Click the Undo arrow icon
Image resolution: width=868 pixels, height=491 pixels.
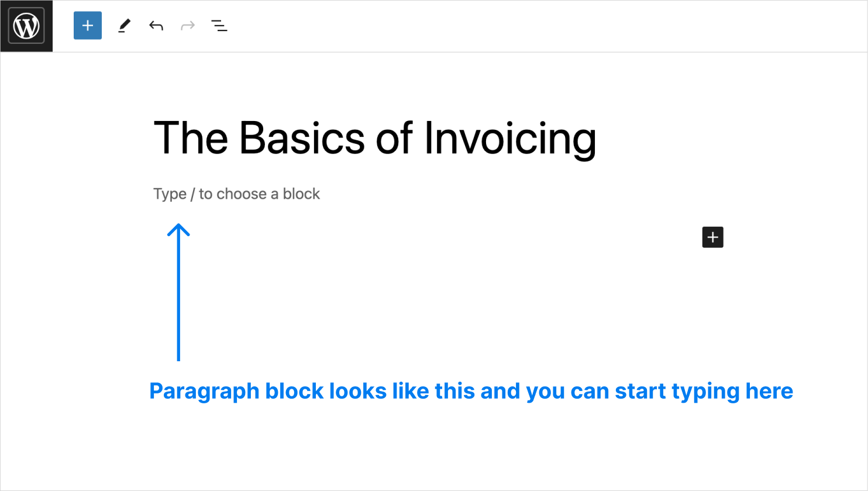pos(155,25)
